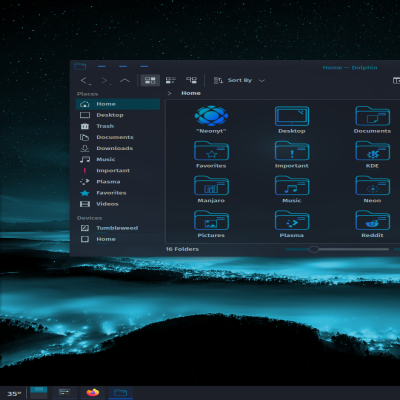Open Important in the Places sidebar

point(118,171)
